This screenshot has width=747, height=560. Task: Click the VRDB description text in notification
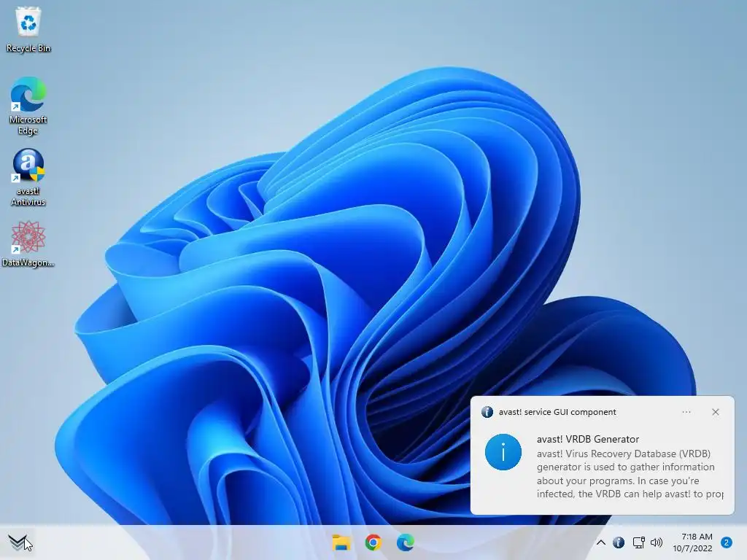pyautogui.click(x=630, y=474)
